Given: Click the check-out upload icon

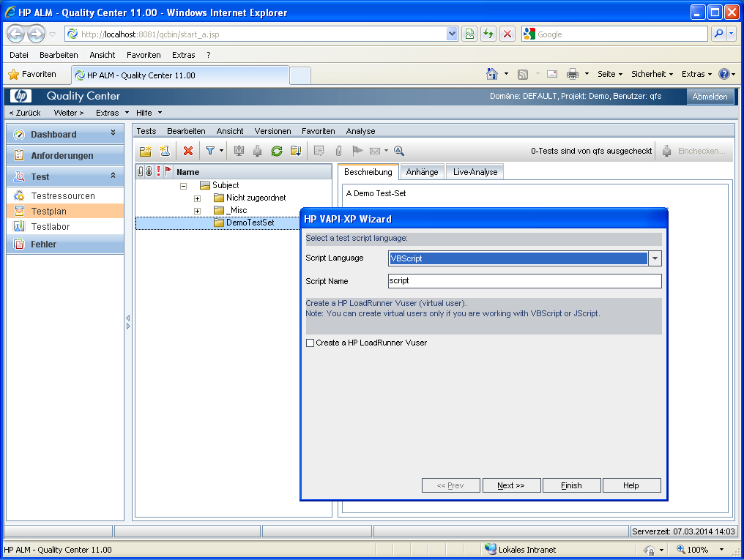Looking at the screenshot, I should click(x=239, y=151).
